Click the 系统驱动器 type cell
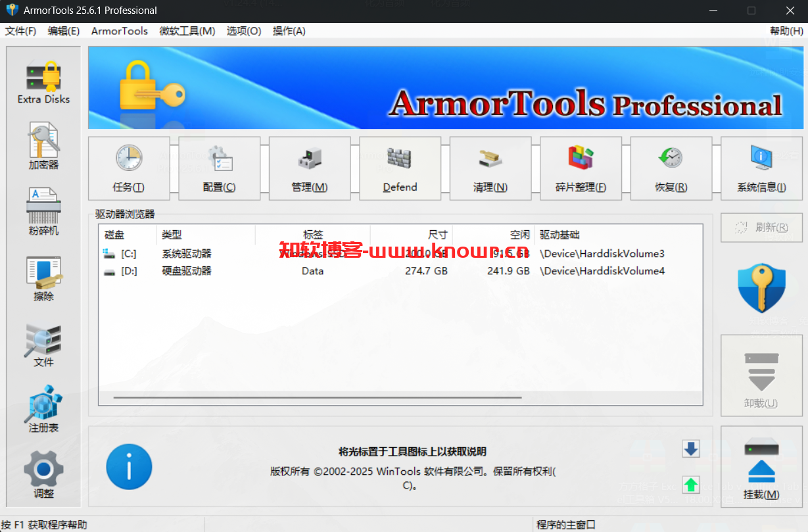Screen dimensions: 808x532 point(187,254)
